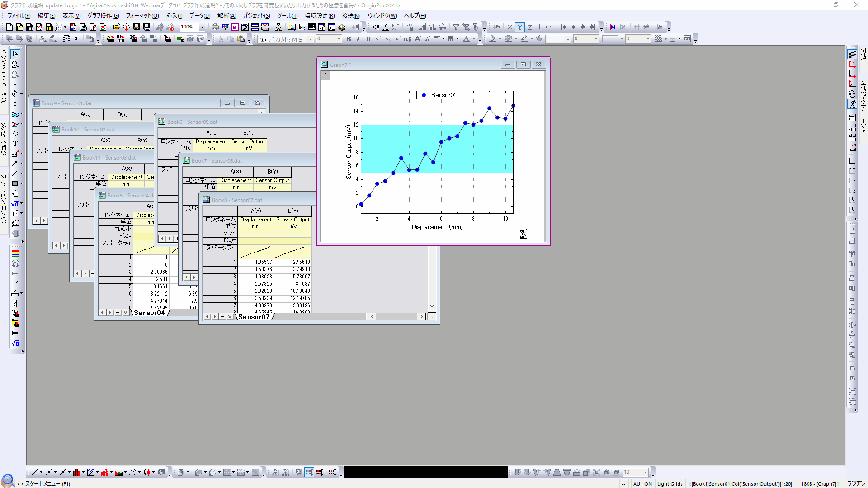Click the Palette color bars icon on left toolbar
868x488 pixels.
coord(15,254)
